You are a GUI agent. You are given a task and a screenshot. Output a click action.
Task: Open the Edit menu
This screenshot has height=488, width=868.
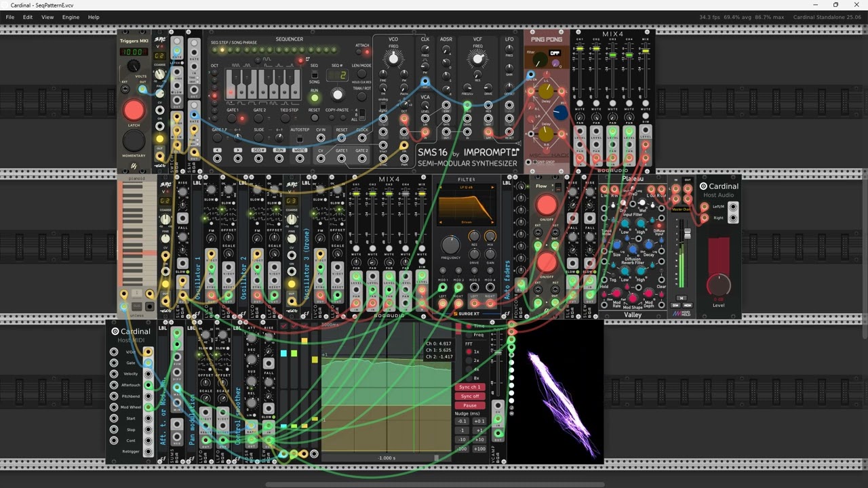coord(28,17)
